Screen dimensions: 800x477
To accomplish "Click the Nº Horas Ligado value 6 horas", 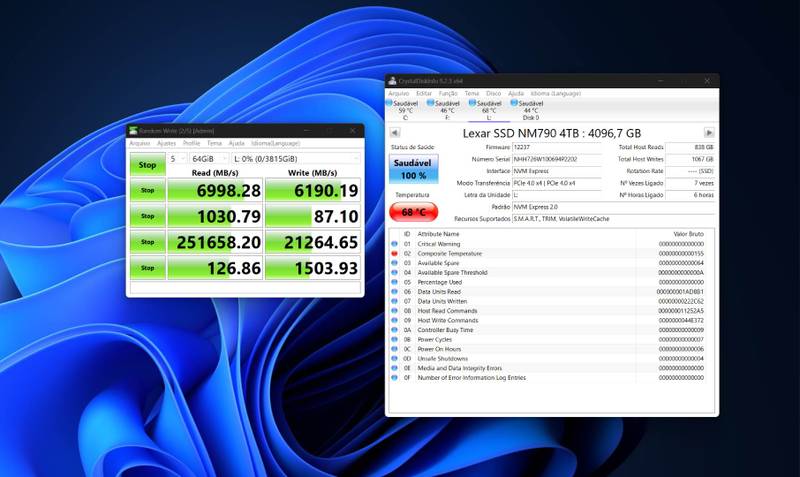I will pos(690,195).
